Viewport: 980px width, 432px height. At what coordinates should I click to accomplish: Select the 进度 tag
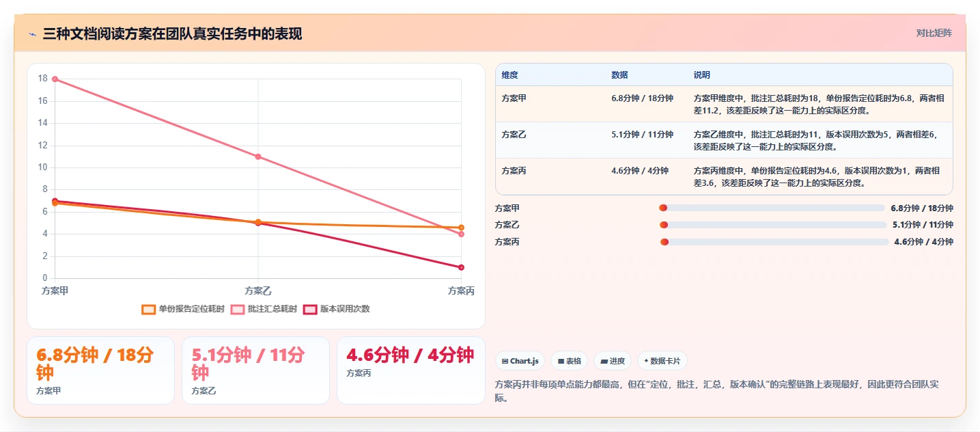pos(613,361)
